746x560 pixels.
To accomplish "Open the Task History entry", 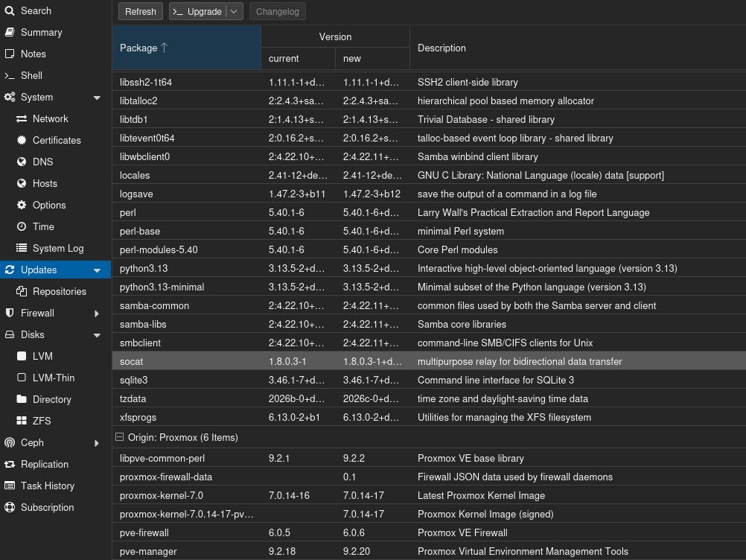I will click(55, 486).
